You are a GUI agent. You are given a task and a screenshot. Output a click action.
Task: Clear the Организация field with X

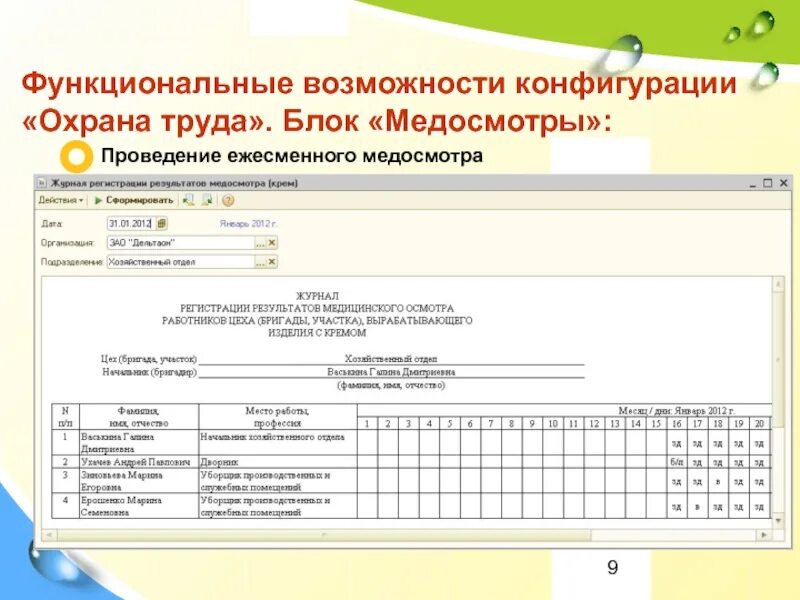coord(272,243)
